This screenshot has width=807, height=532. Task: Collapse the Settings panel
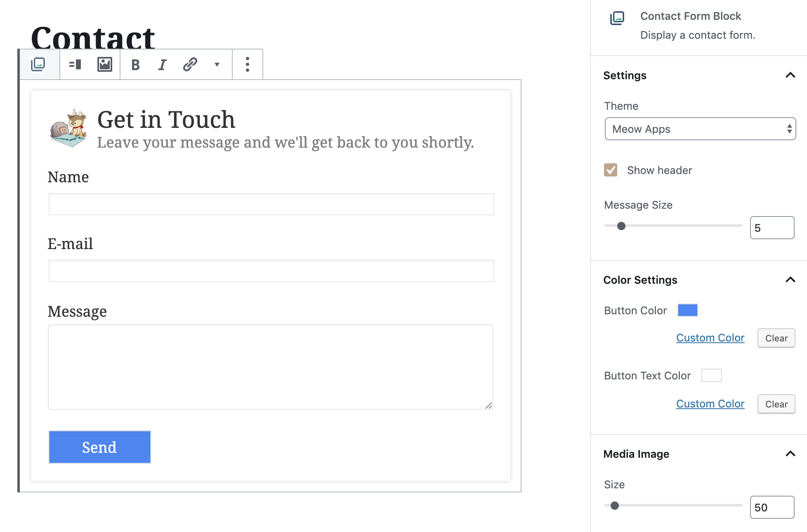(x=790, y=75)
